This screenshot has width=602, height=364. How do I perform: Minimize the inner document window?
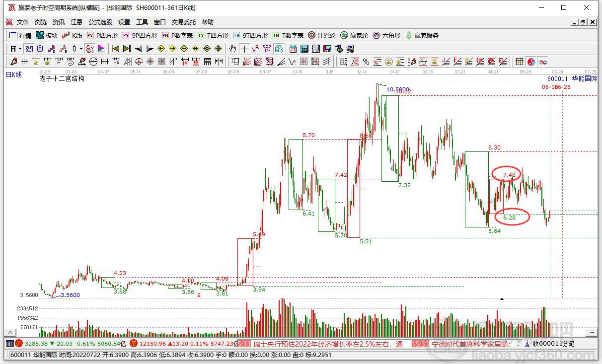point(575,22)
